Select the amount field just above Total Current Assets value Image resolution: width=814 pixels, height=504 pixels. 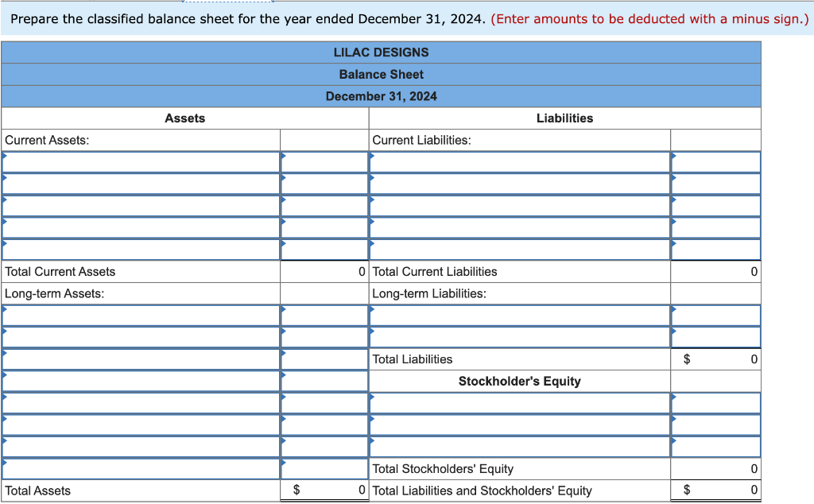(324, 250)
